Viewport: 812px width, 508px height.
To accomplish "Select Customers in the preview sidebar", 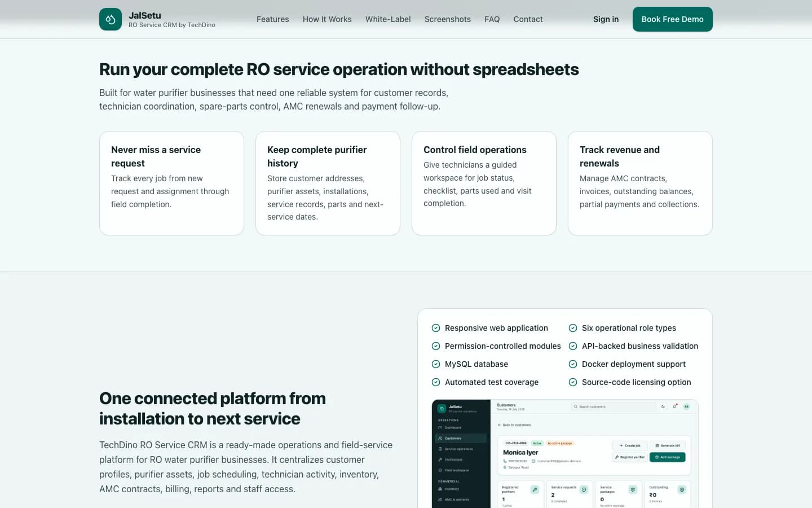I will (461, 438).
